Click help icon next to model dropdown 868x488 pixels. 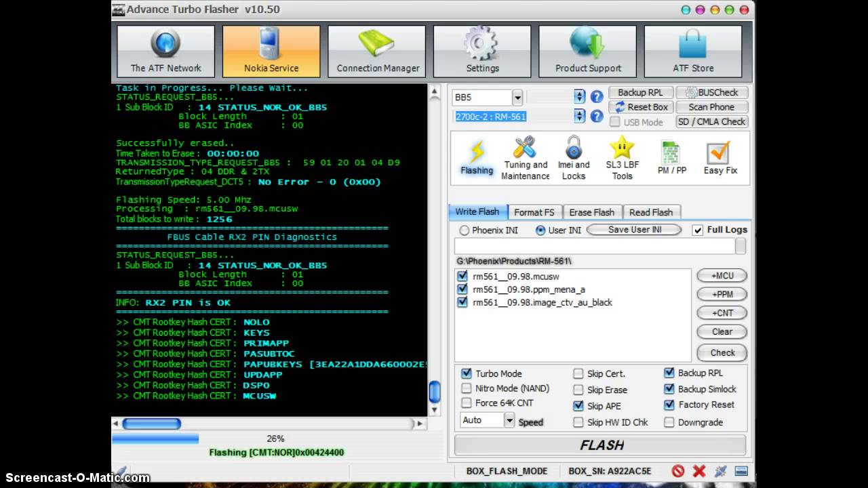coord(597,116)
